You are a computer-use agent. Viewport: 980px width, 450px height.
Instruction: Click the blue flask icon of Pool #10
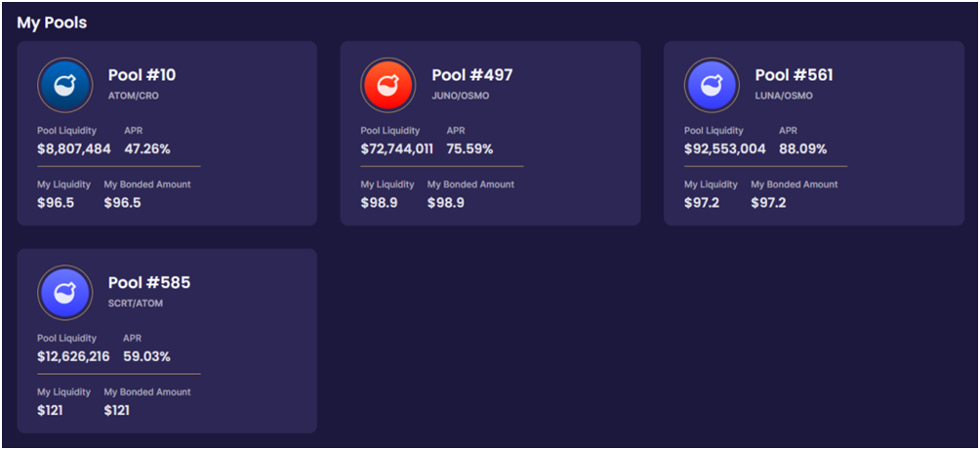[65, 85]
